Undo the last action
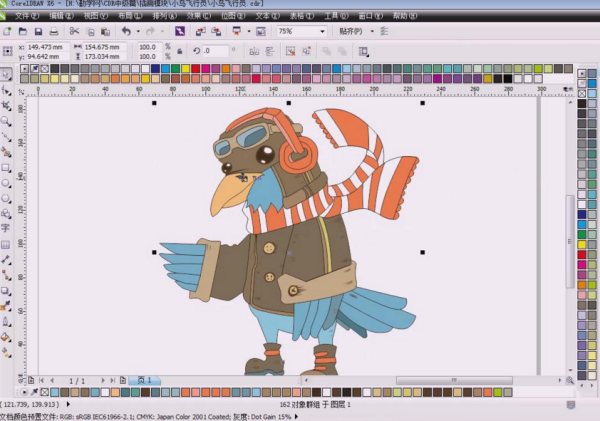The image size is (600, 421). [126, 31]
